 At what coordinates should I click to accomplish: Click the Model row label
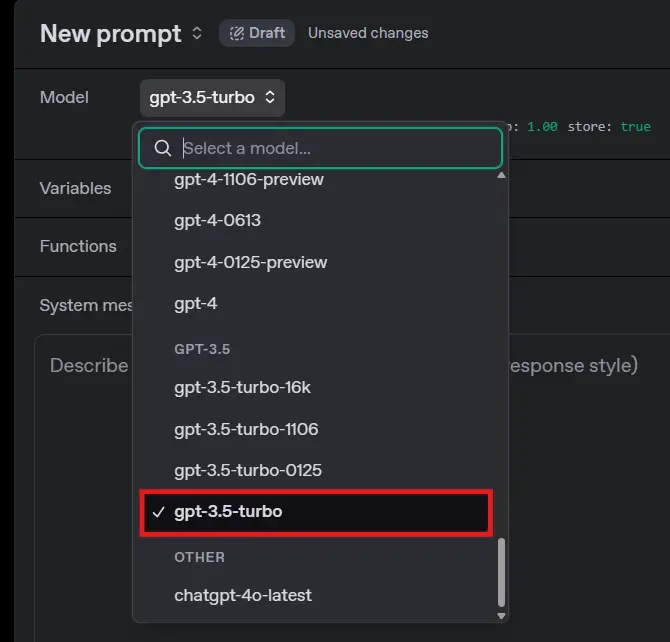point(64,97)
